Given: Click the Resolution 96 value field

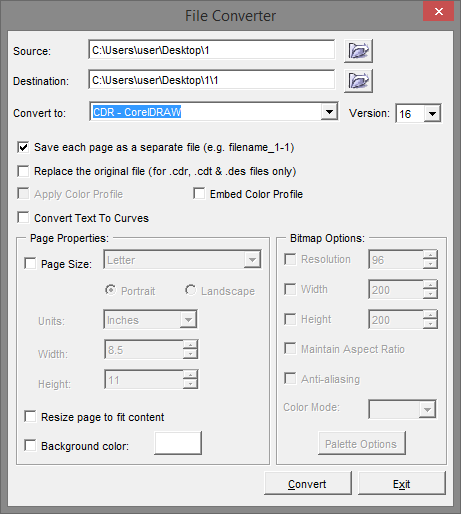Looking at the screenshot, I should [x=396, y=259].
